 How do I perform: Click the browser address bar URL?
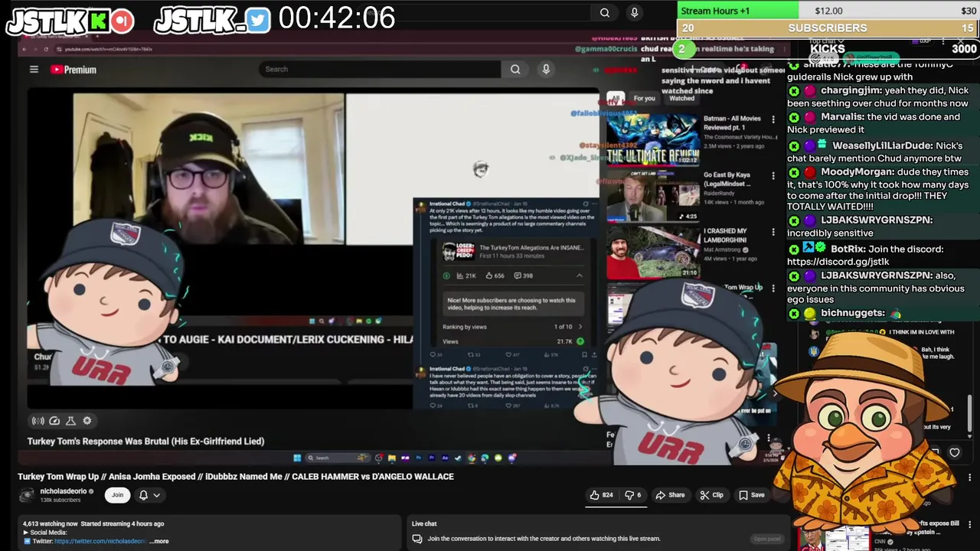coord(108,49)
